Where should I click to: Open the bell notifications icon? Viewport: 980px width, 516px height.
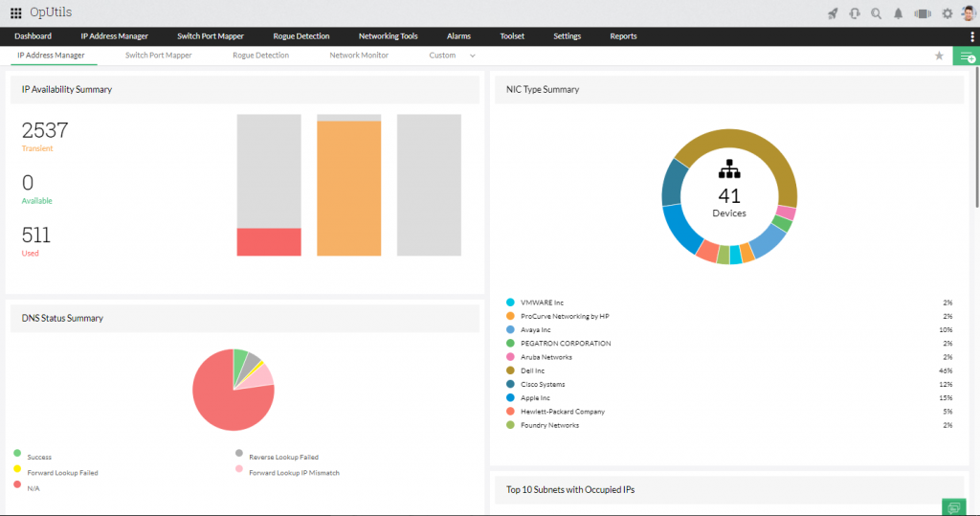[898, 13]
